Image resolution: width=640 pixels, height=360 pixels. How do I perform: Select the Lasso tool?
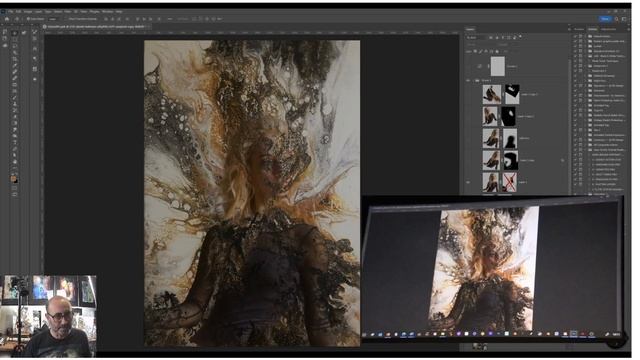point(15,46)
